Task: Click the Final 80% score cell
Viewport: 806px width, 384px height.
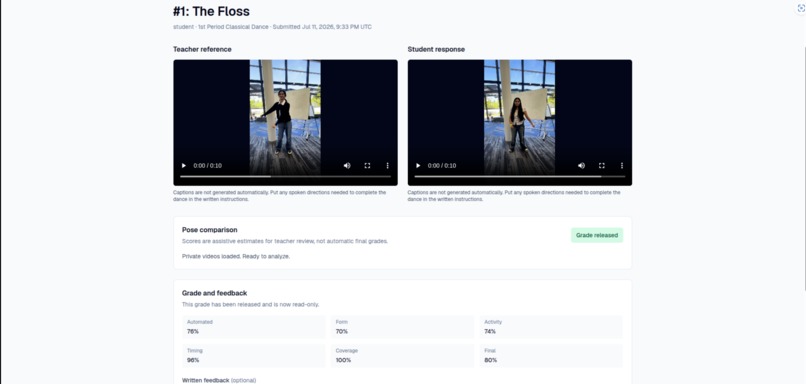Action: [551, 356]
